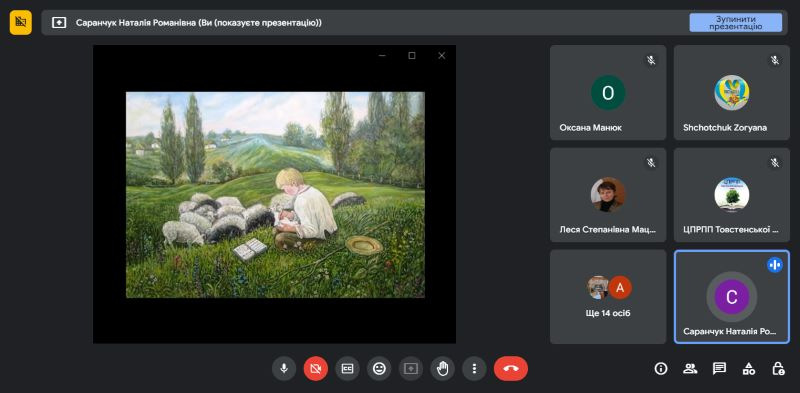Click the muted mic icon on Оксана Манюк tile
Image resolution: width=800 pixels, height=393 pixels.
651,60
